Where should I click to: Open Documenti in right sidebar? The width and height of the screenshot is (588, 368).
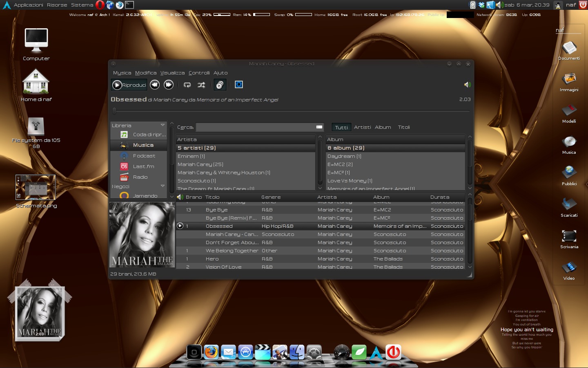point(569,50)
